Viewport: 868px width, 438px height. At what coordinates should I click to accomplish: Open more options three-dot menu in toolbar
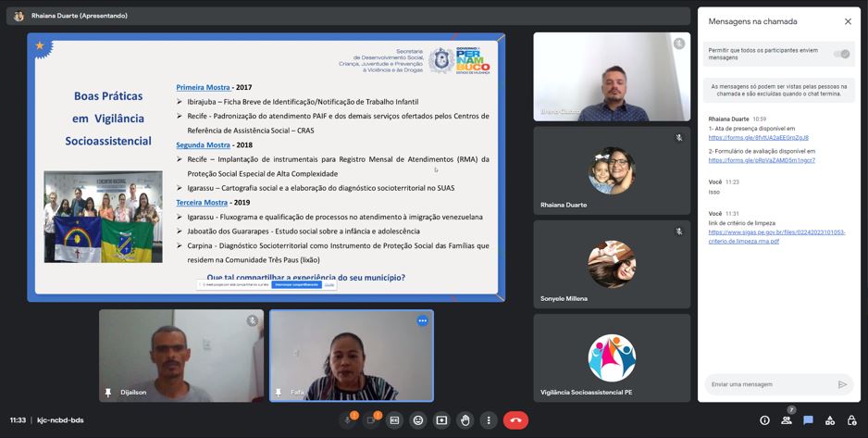[x=489, y=420]
